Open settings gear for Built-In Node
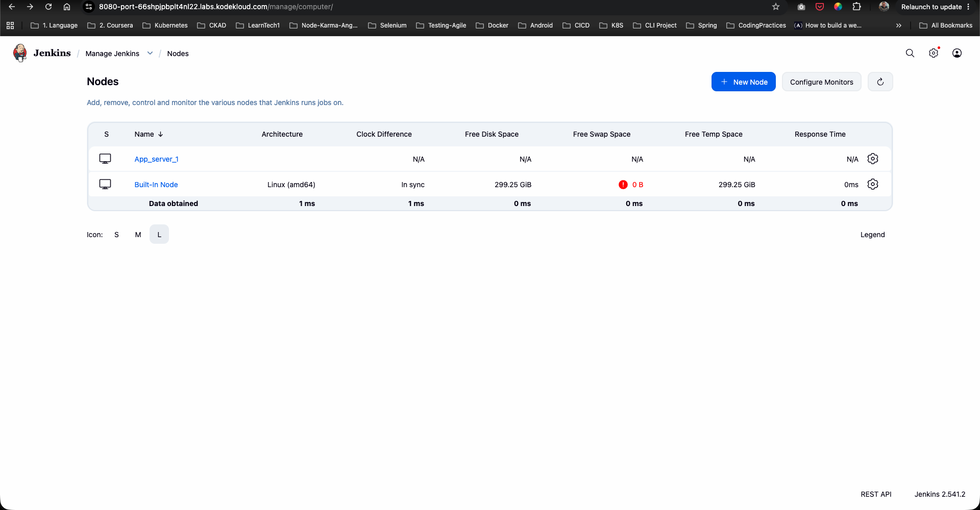This screenshot has height=510, width=980. pyautogui.click(x=873, y=184)
